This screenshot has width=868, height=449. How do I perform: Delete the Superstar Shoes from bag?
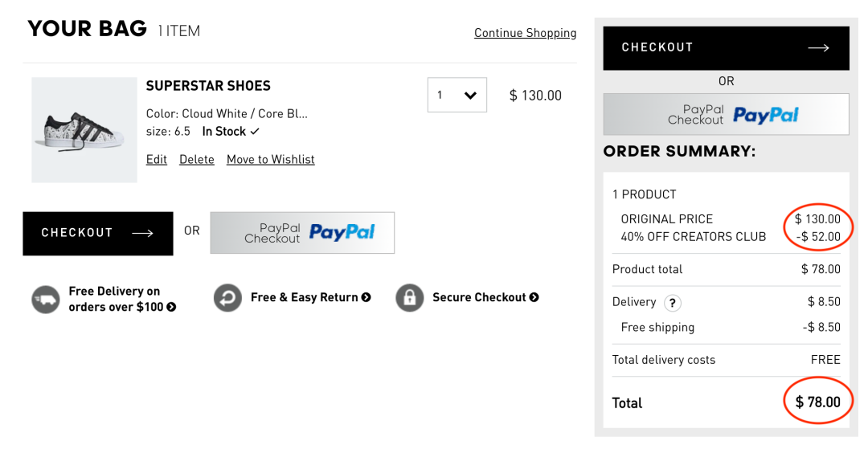[197, 160]
